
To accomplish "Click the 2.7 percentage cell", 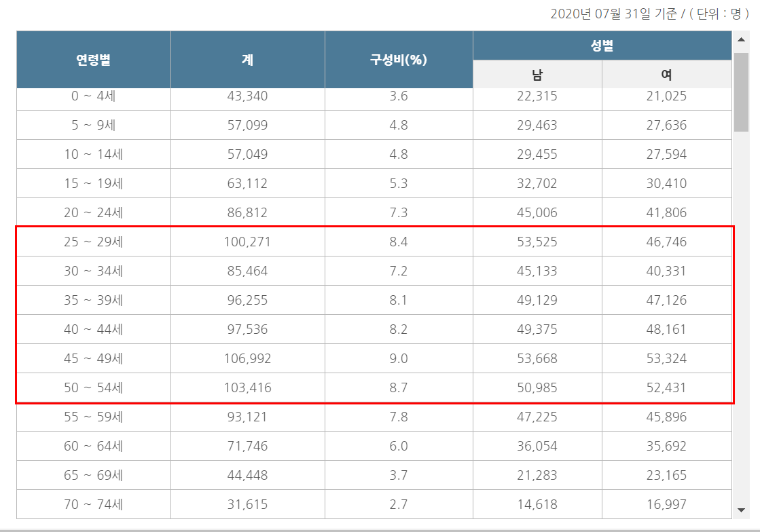I will pyautogui.click(x=399, y=504).
